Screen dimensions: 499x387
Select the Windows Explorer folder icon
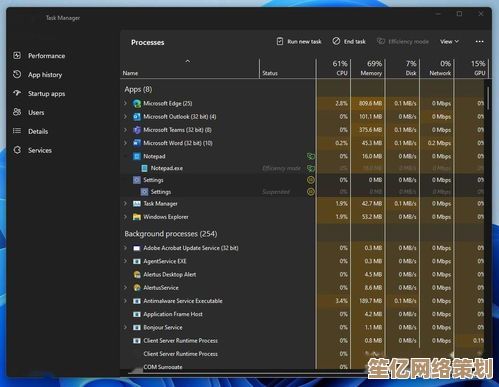point(137,217)
